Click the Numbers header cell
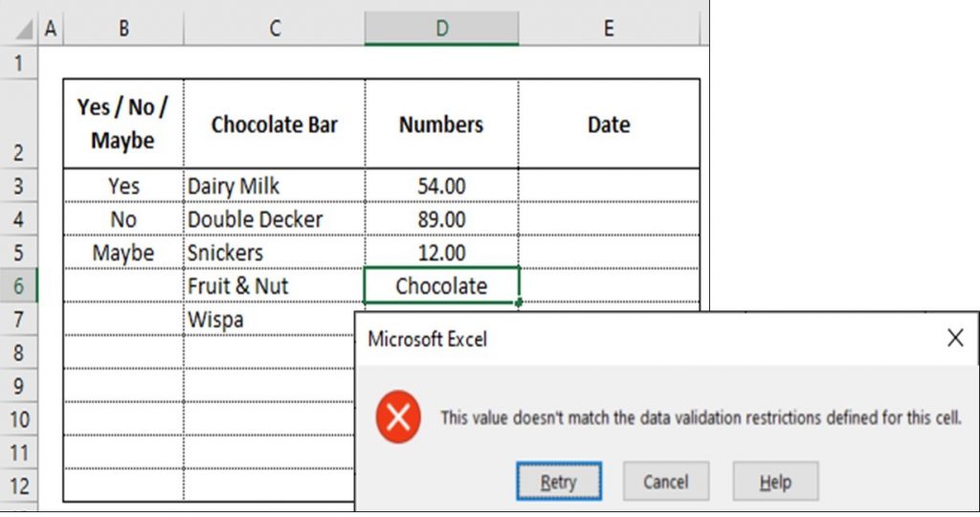The image size is (980, 517). (441, 124)
